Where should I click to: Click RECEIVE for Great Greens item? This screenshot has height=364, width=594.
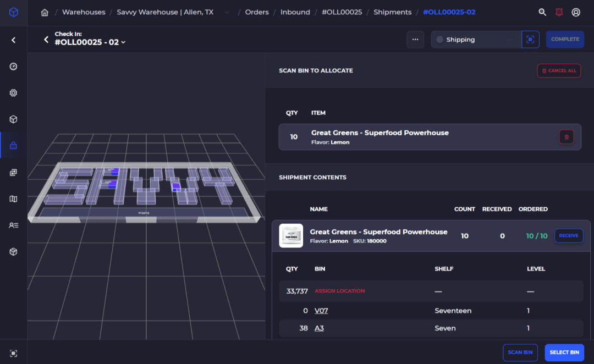point(569,235)
